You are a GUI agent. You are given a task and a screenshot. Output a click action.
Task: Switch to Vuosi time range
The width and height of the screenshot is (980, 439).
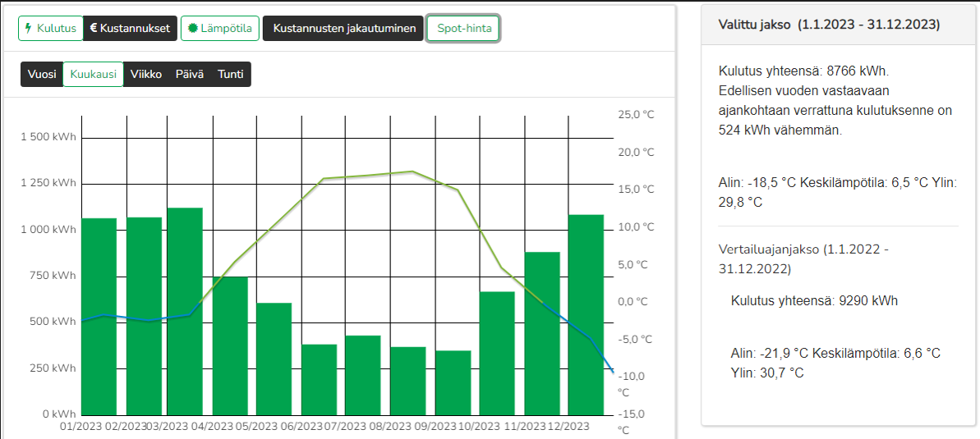point(42,74)
